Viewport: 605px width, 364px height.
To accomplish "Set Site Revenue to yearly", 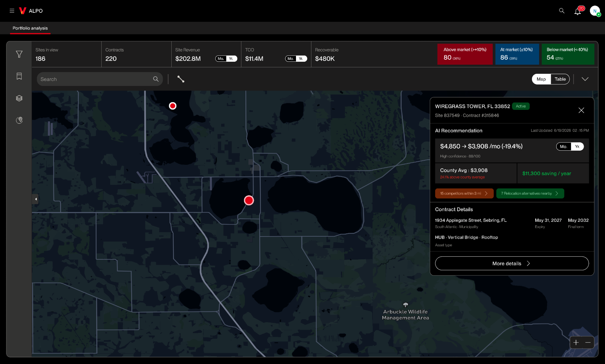I will [x=231, y=59].
